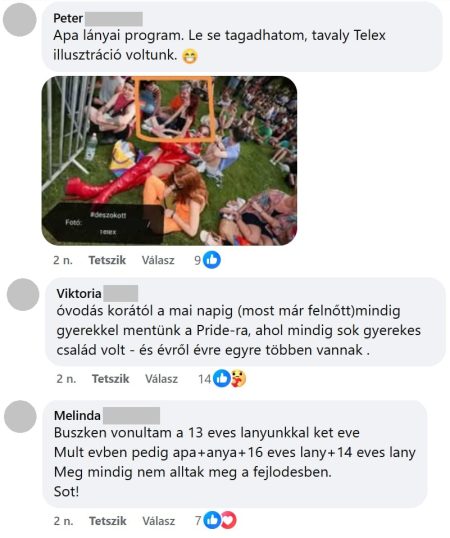Screen dimensions: 450x538
Task: View love reaction heart on Melinda's comment
Action: click(228, 520)
